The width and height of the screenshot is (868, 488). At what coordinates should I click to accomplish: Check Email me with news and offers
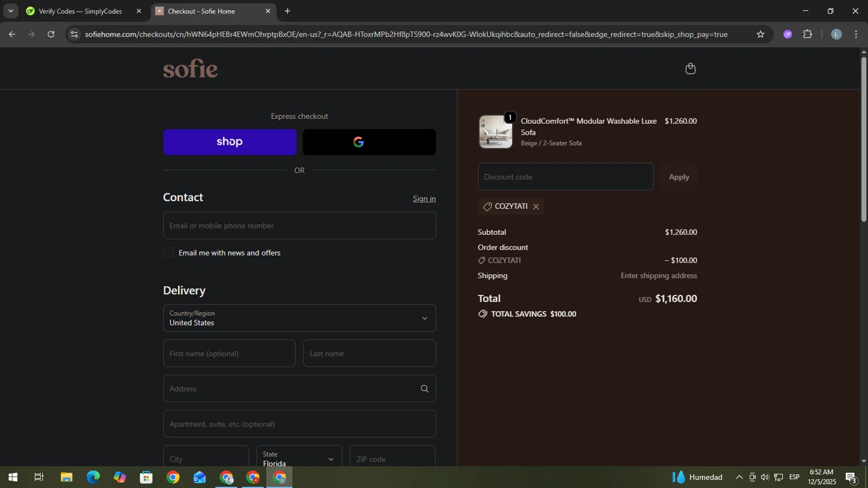168,253
